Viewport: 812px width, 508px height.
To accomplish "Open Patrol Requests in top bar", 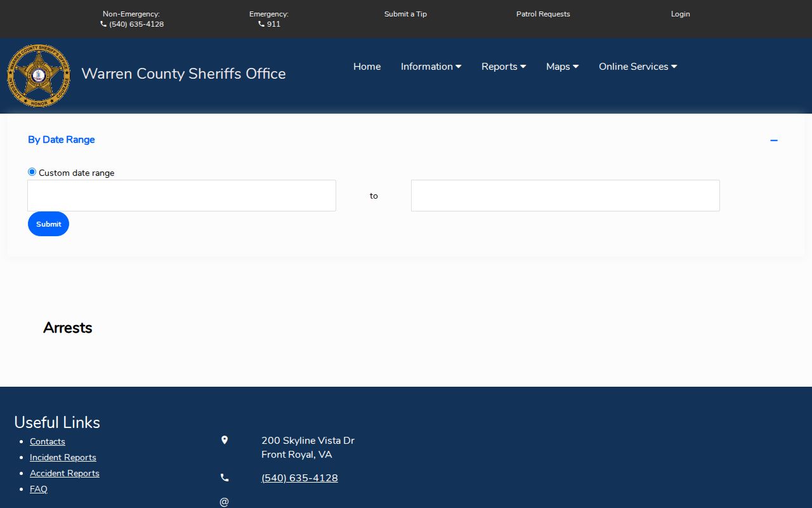I will point(543,14).
